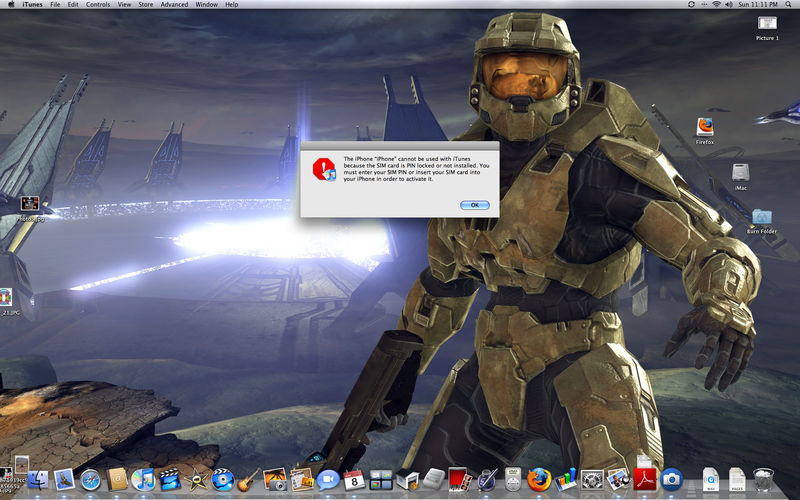Open the Trash in the Dock
800x500 pixels.
pos(763,480)
